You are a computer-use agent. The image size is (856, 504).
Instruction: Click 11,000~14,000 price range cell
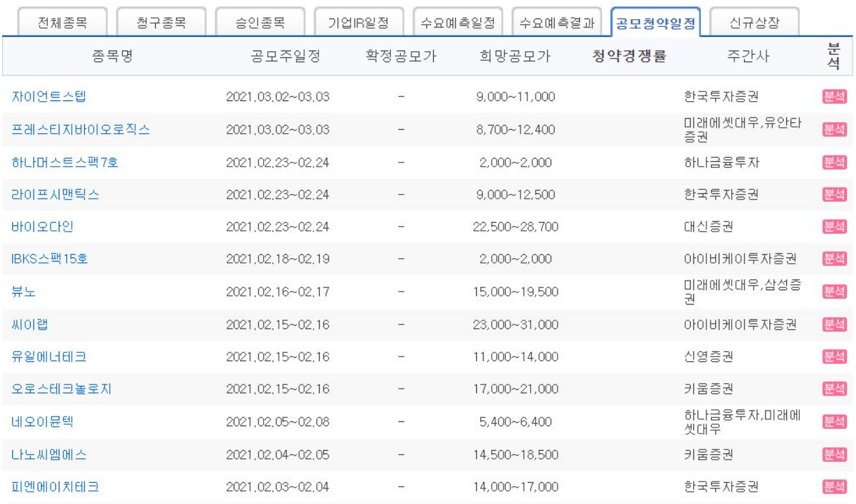(516, 358)
